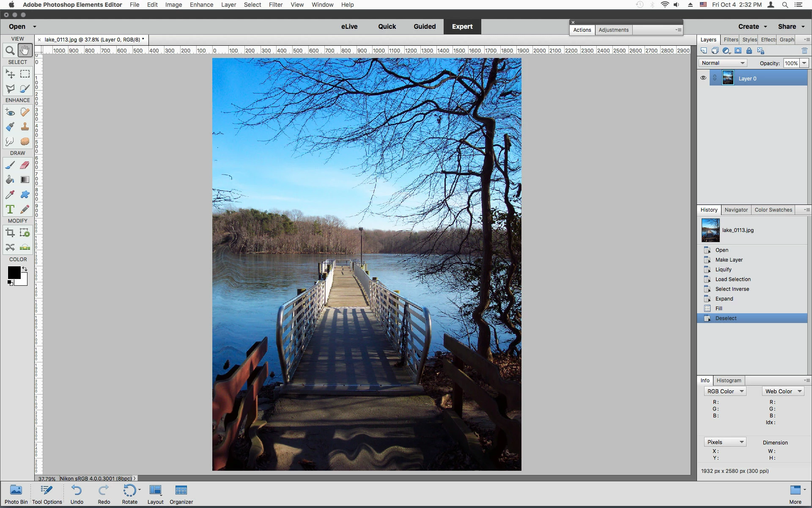
Task: Open the RGB Color dropdown in Info
Action: pyautogui.click(x=725, y=392)
